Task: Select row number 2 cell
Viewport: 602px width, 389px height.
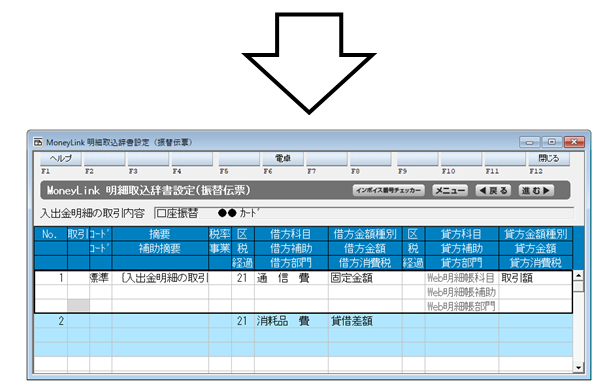Action: [x=51, y=321]
